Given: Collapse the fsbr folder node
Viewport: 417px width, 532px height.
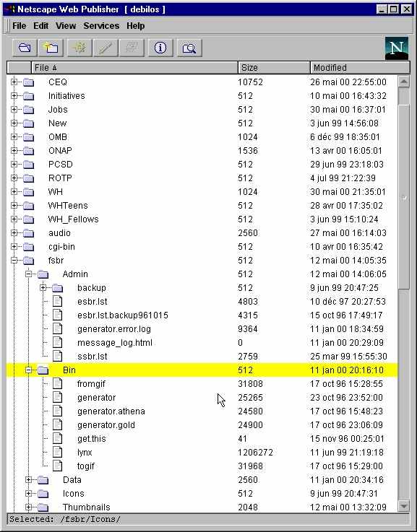Looking at the screenshot, I should (x=14, y=261).
